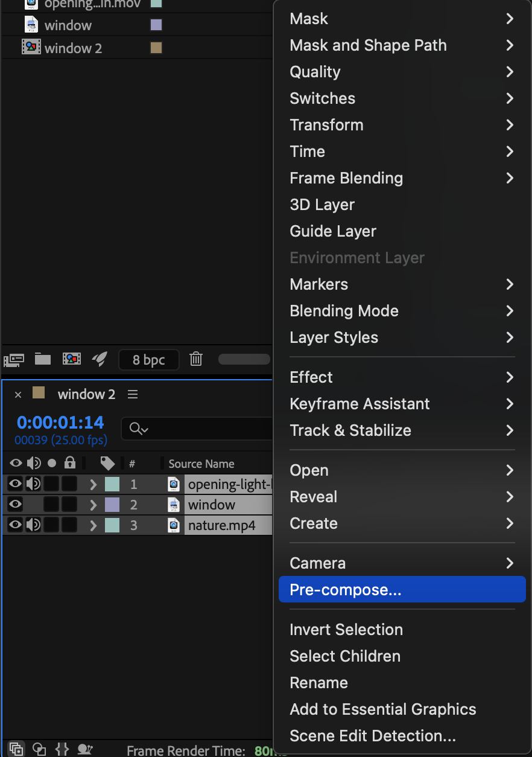Click the New Composition icon
Viewport: 532px width, 757px height.
click(x=72, y=360)
